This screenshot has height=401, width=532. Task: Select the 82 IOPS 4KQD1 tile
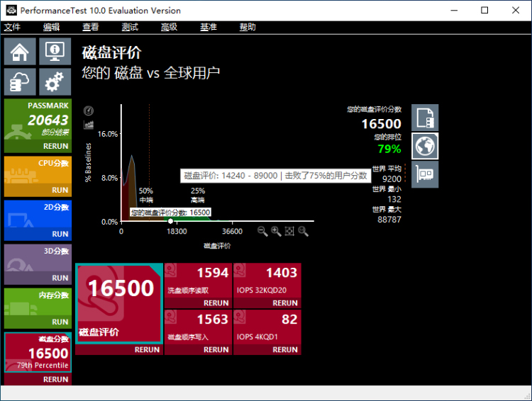tap(267, 327)
